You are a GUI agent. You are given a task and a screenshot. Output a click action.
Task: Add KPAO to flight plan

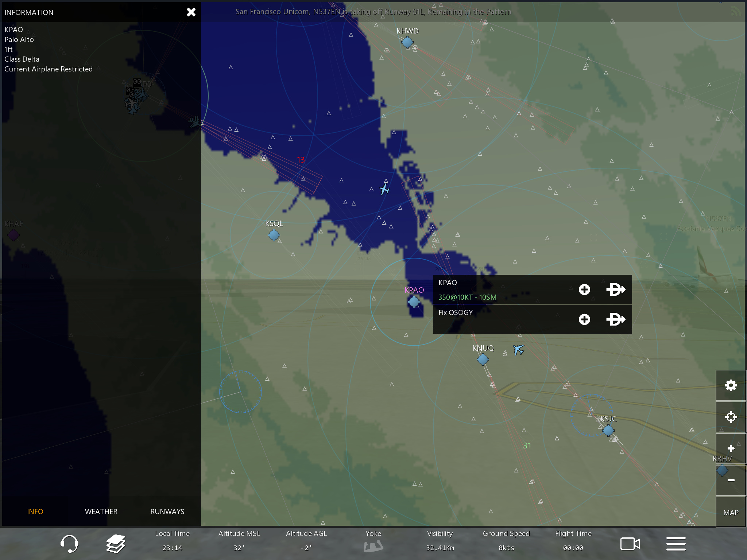tap(584, 289)
